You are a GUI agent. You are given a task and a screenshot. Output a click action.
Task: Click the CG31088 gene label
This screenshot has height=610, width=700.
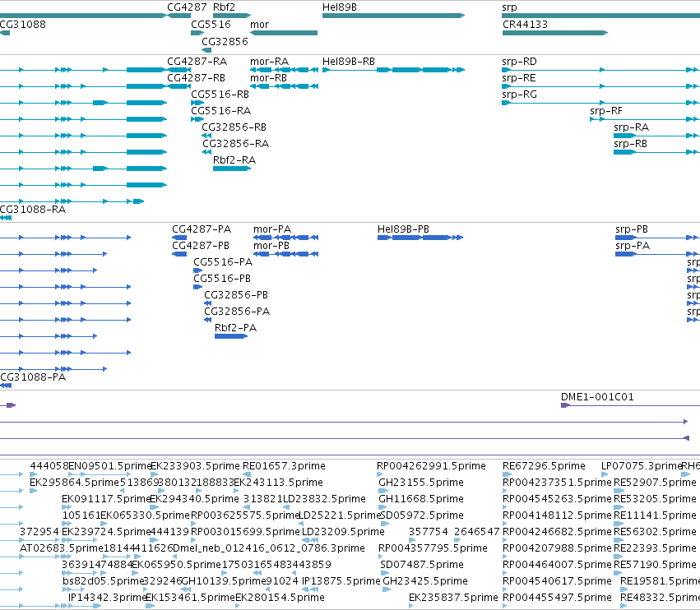pyautogui.click(x=23, y=25)
